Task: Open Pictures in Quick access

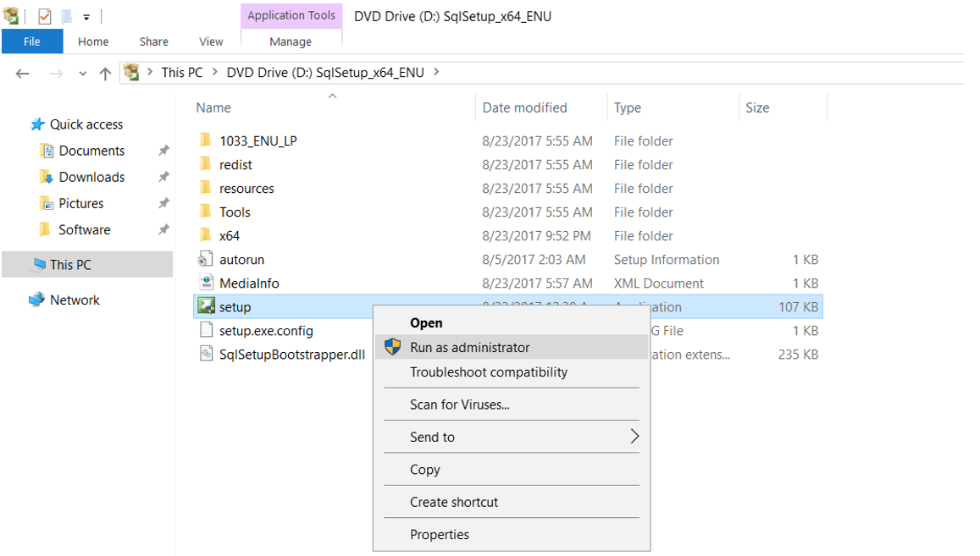Action: (x=81, y=203)
